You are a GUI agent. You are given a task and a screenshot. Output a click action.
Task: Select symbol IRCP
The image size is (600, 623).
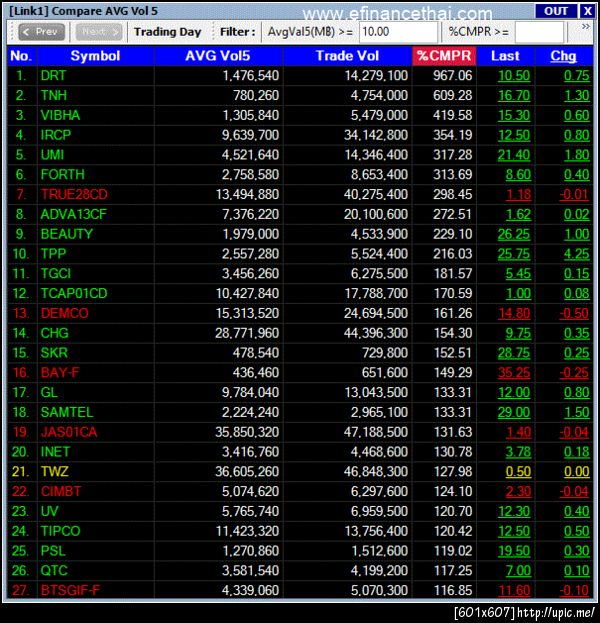56,135
